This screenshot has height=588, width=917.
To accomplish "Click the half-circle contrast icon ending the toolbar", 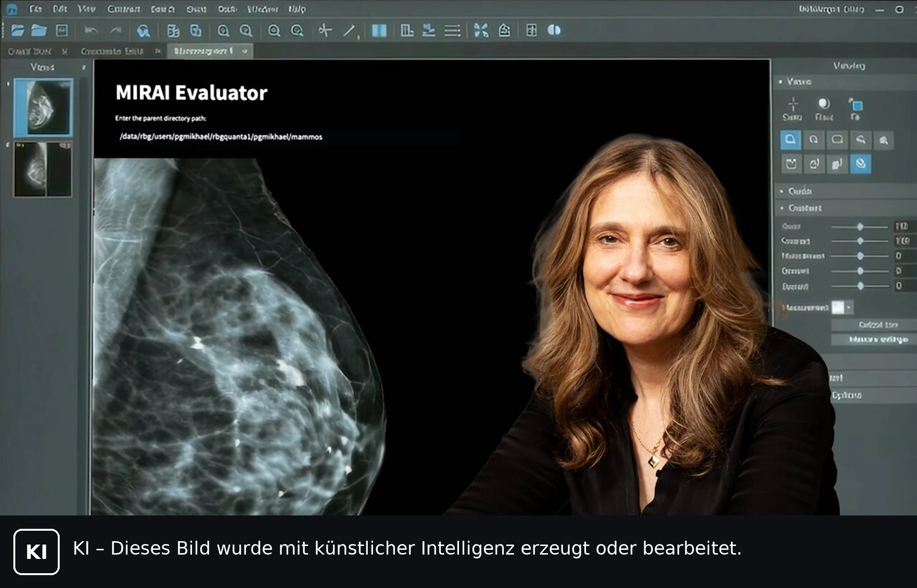I will coord(554,30).
